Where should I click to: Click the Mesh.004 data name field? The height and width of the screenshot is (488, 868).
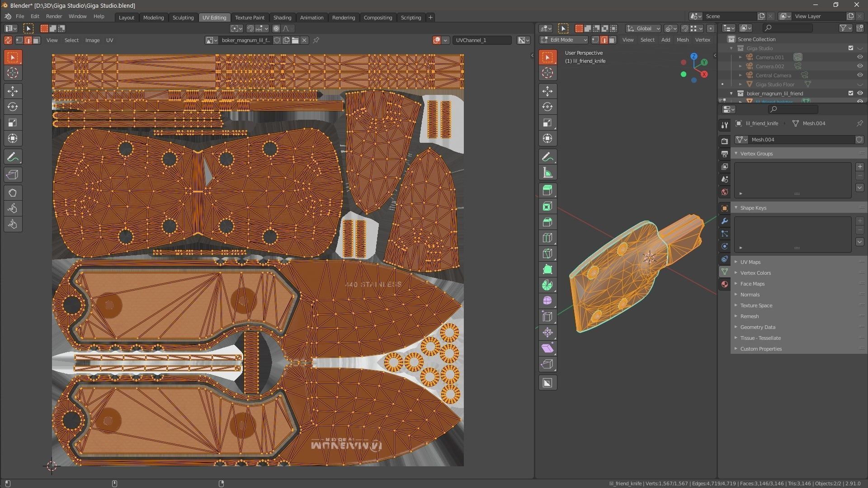pos(802,140)
